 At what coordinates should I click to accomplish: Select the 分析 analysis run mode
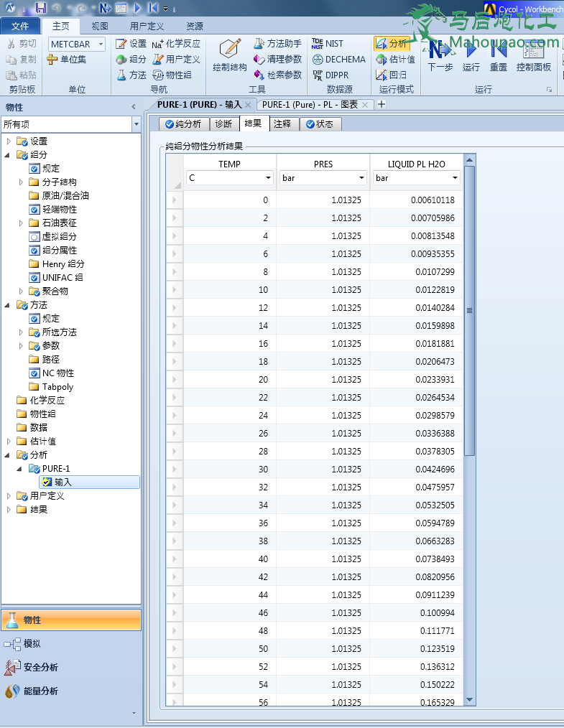(391, 44)
